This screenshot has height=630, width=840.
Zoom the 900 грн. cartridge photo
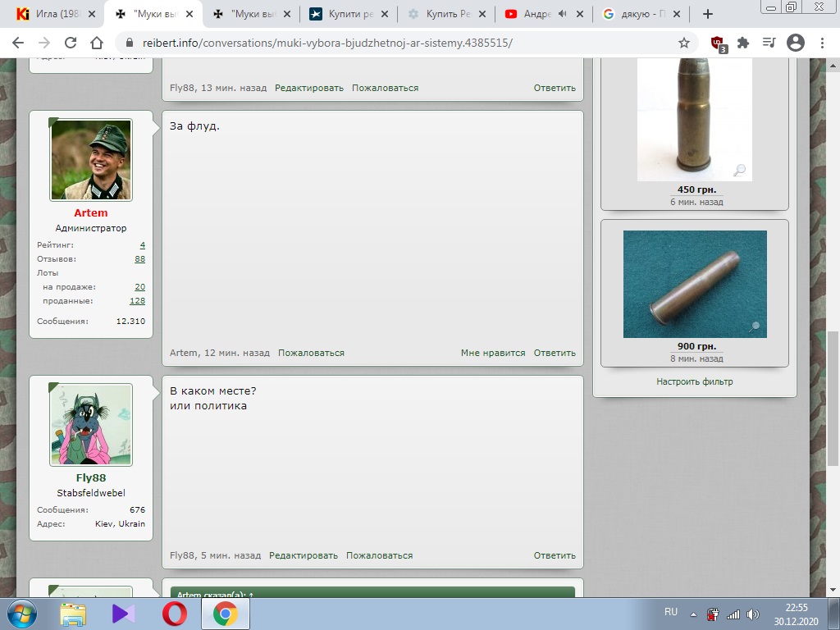pos(755,326)
